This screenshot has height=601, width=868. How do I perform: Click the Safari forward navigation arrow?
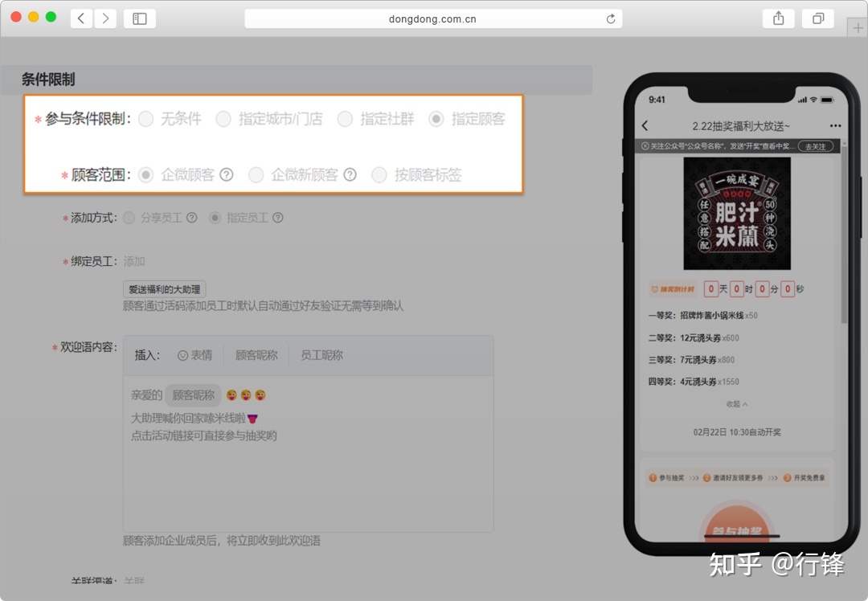[x=105, y=18]
